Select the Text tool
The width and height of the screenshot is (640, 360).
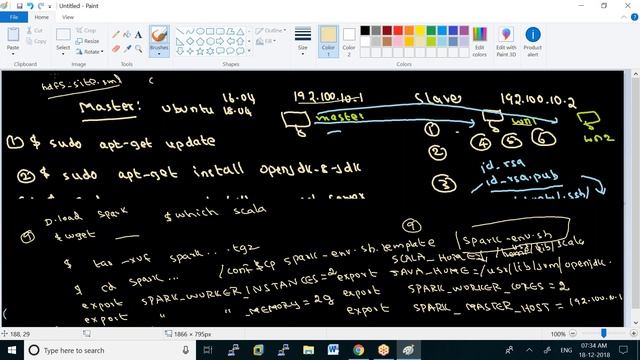tap(138, 35)
